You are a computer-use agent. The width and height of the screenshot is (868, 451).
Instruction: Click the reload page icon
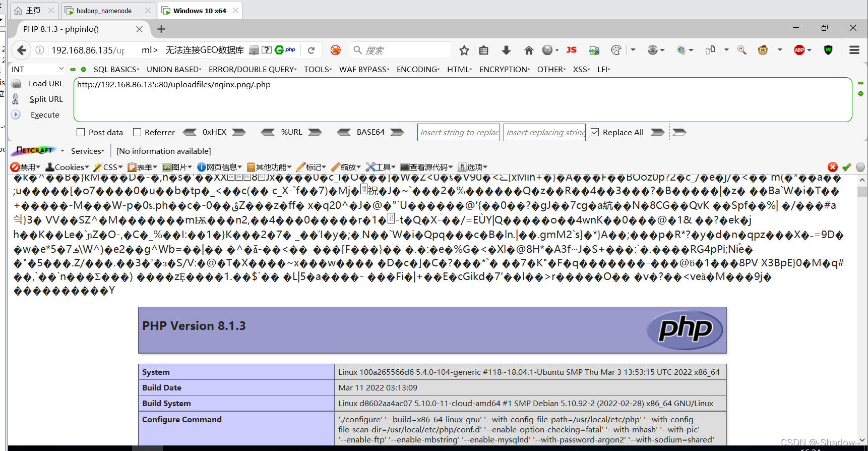pyautogui.click(x=312, y=50)
